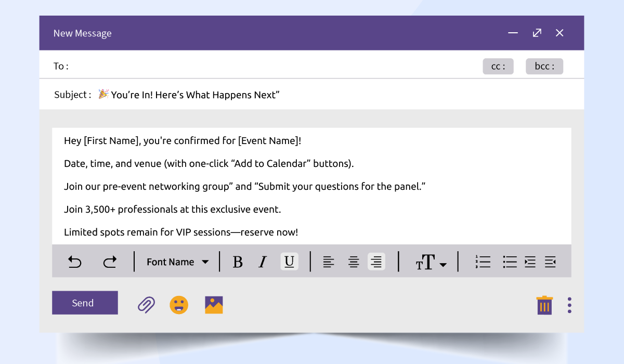Increase indent of the paragraph
This screenshot has height=364, width=624.
[530, 262]
